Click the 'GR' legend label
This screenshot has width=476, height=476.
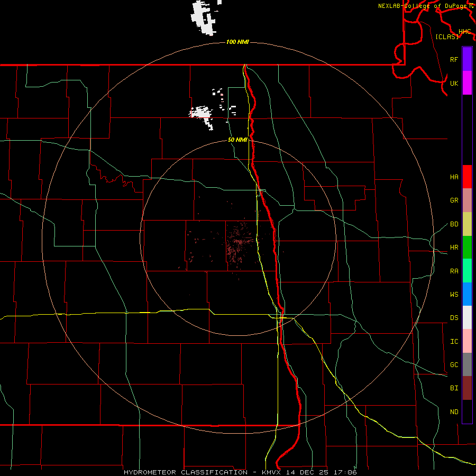[x=454, y=200]
